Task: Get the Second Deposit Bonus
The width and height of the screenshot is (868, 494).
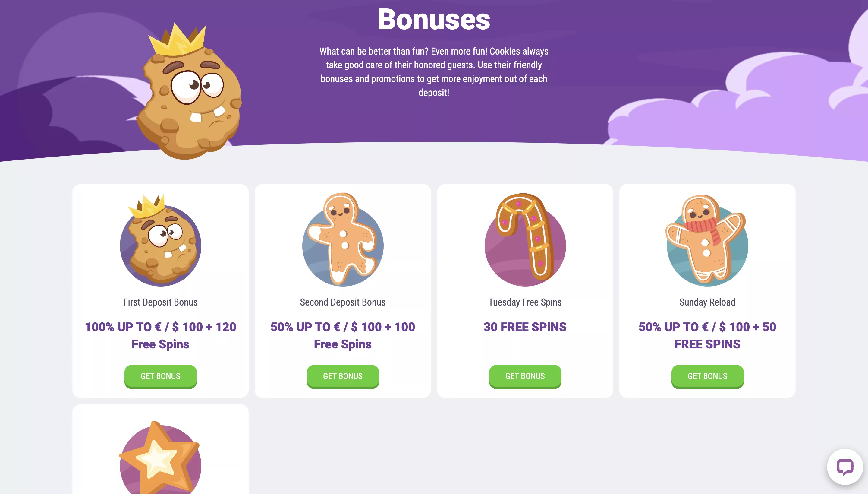Action: [343, 376]
